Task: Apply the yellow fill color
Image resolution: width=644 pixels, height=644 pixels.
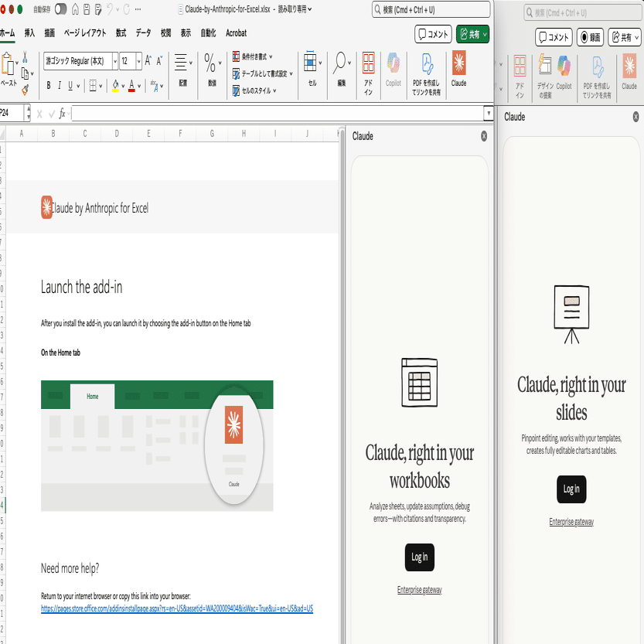Action: click(x=115, y=85)
